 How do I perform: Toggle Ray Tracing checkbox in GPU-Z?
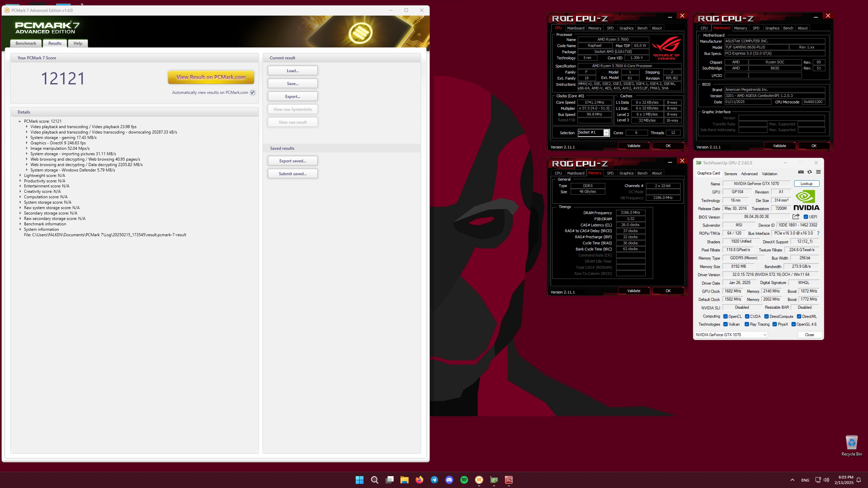(747, 324)
